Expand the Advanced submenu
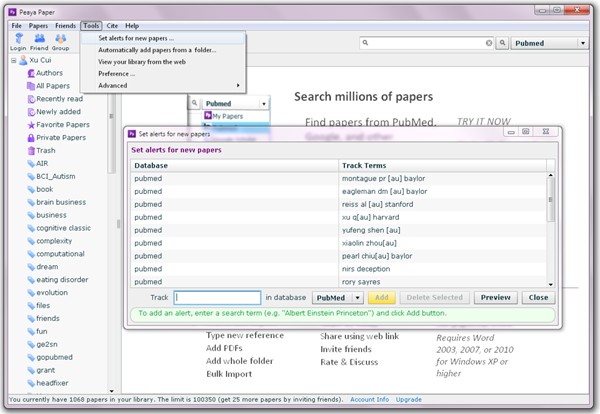This screenshot has width=600, height=414. pos(163,85)
